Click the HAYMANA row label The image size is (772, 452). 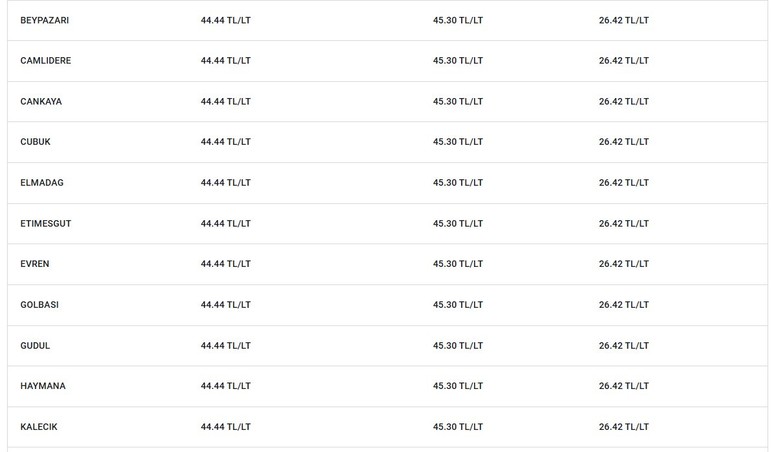click(42, 386)
